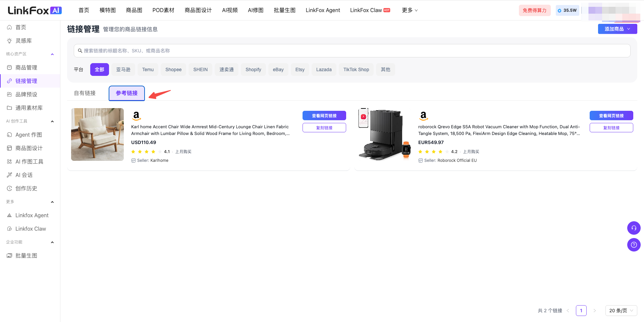
Task: Open 模特图 in top navigation
Action: click(108, 10)
